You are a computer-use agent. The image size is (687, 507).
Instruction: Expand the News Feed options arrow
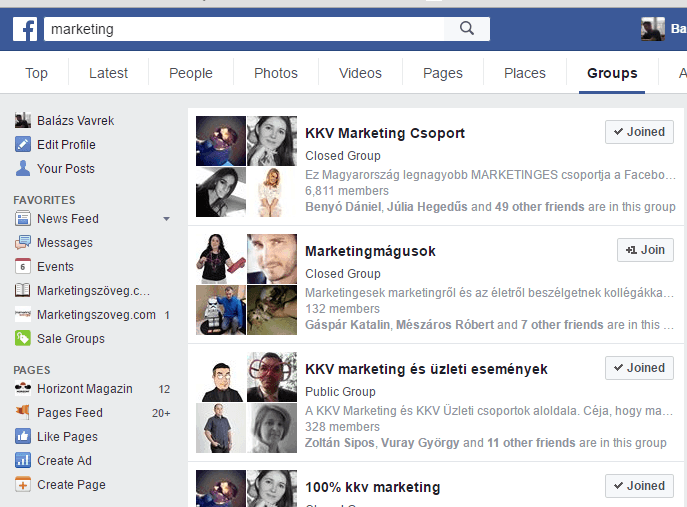pyautogui.click(x=166, y=219)
